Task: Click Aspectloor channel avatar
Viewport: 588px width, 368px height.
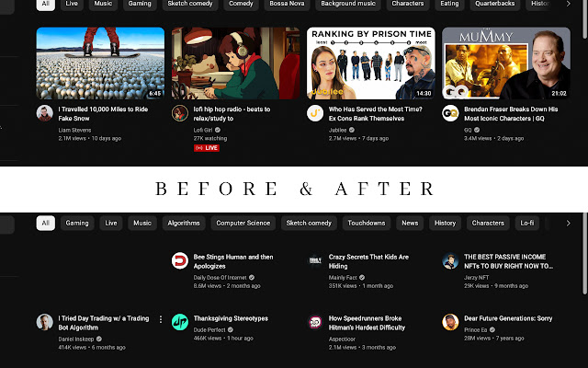Action: click(x=315, y=322)
